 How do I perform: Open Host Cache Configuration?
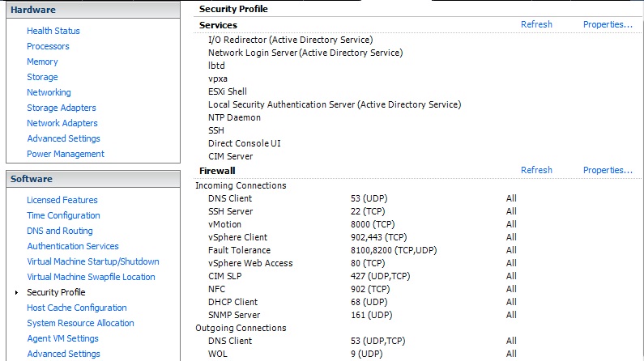pos(77,308)
